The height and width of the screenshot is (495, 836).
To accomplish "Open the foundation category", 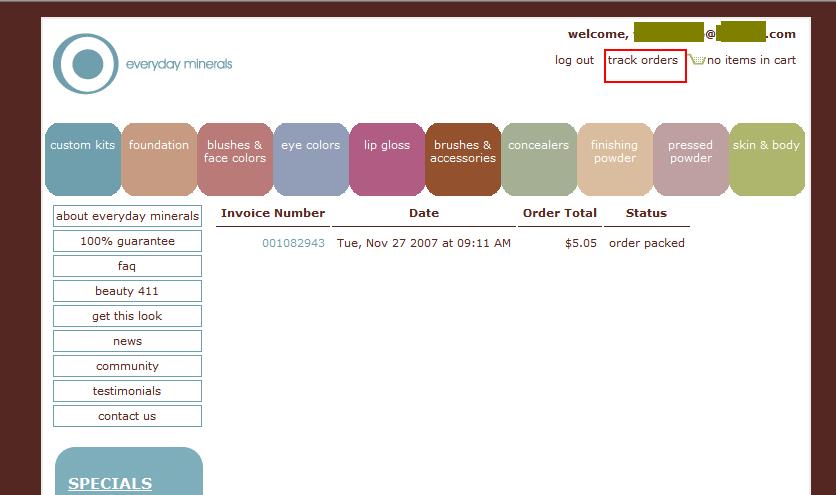I will tap(159, 159).
